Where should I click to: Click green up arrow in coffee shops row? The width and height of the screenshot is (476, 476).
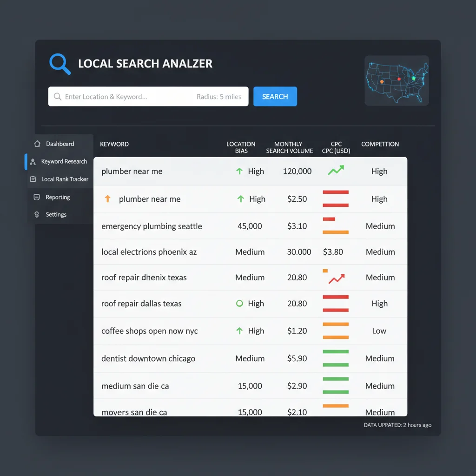(x=239, y=331)
